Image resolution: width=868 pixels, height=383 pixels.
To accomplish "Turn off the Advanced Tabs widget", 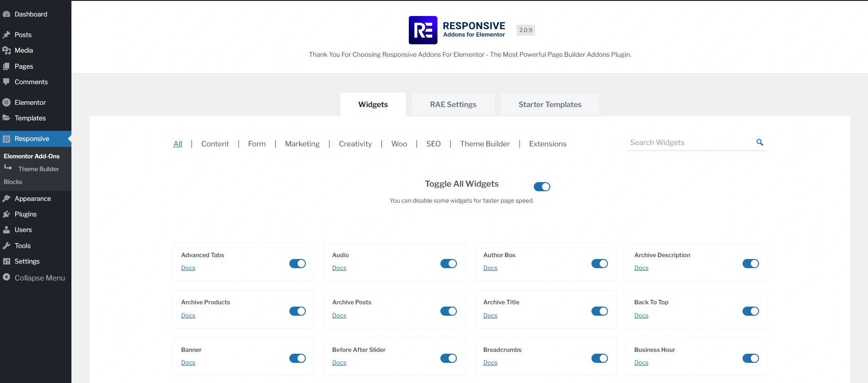I will tap(298, 264).
